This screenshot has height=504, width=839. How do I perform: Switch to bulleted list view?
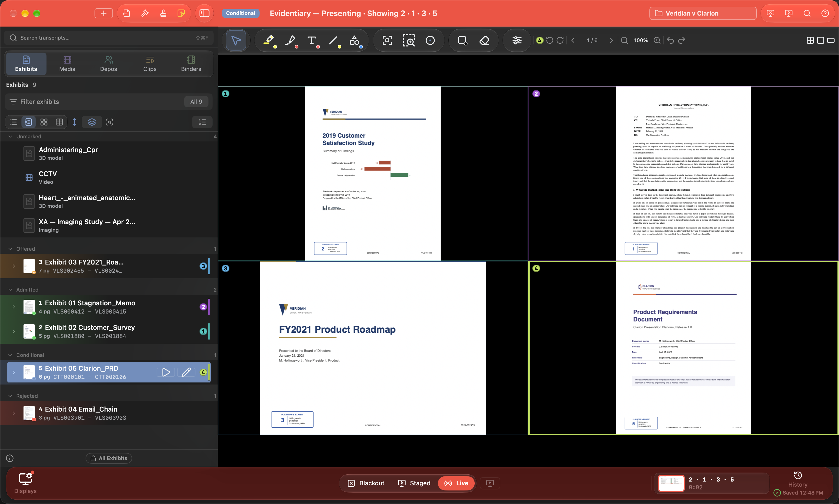13,122
